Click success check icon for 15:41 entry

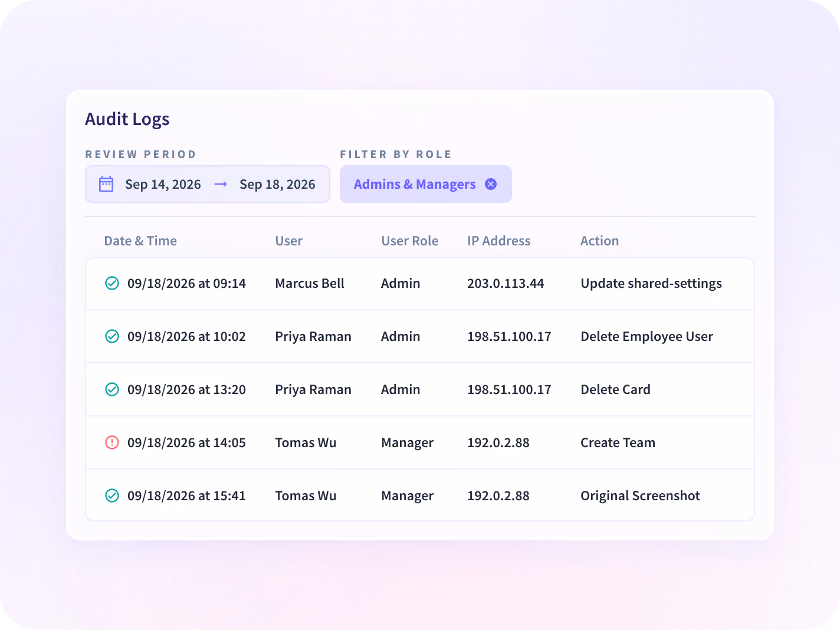[x=112, y=496]
